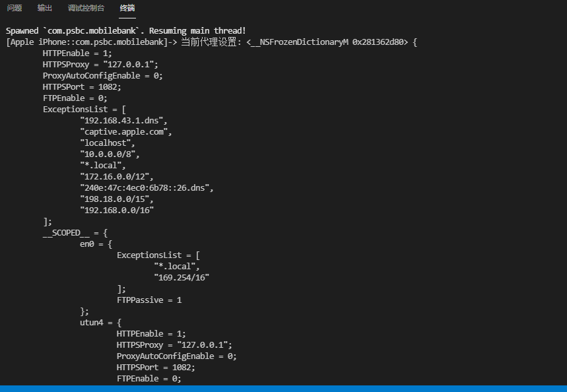The image size is (567, 392).
Task: Click 'FTPEnable = 0;' under utun4
Action: coord(149,379)
